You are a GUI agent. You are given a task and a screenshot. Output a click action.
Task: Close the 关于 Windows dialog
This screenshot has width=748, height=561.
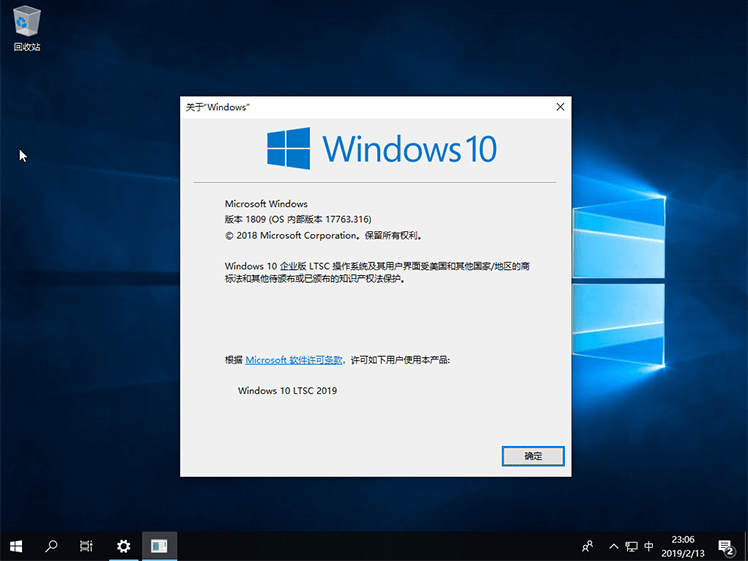click(559, 107)
